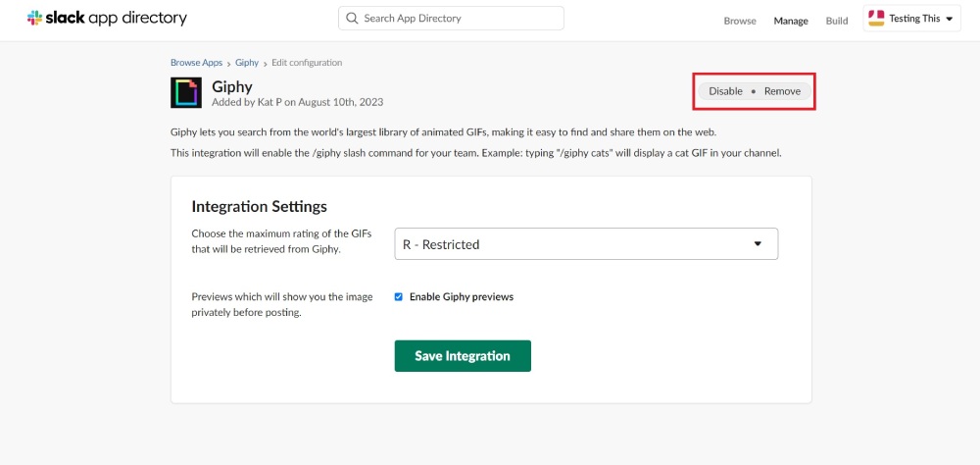This screenshot has height=465, width=980.
Task: Open the R - Restricted rating dropdown
Action: click(586, 244)
